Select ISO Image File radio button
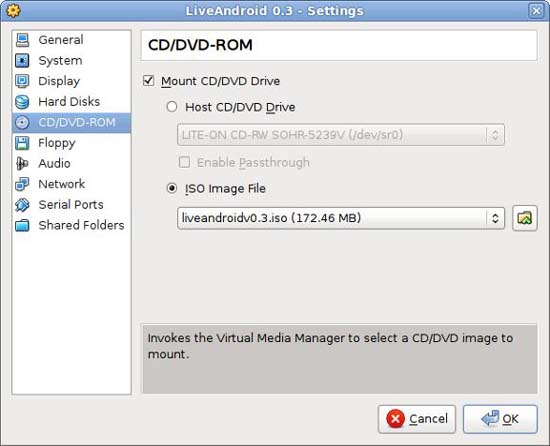 coord(172,188)
